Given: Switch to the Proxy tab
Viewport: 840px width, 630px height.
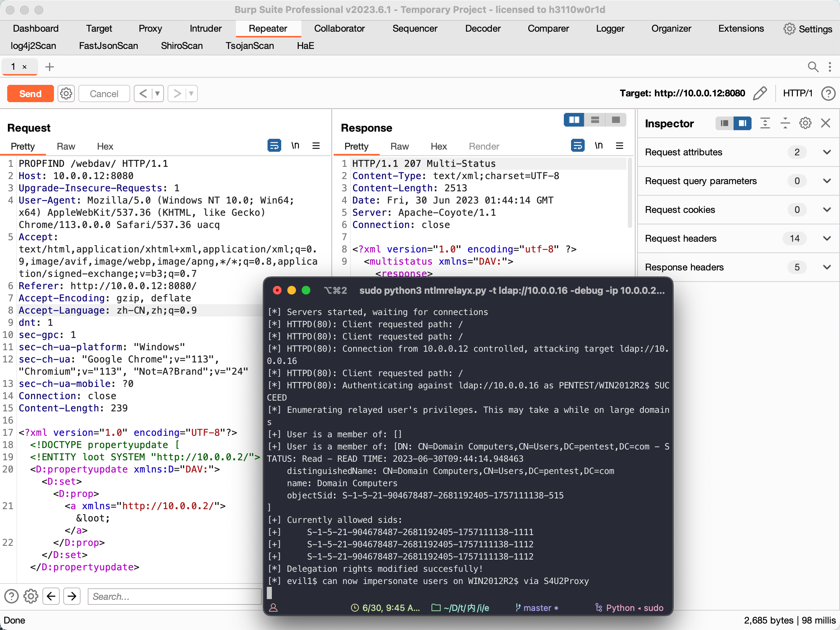Looking at the screenshot, I should (150, 28).
